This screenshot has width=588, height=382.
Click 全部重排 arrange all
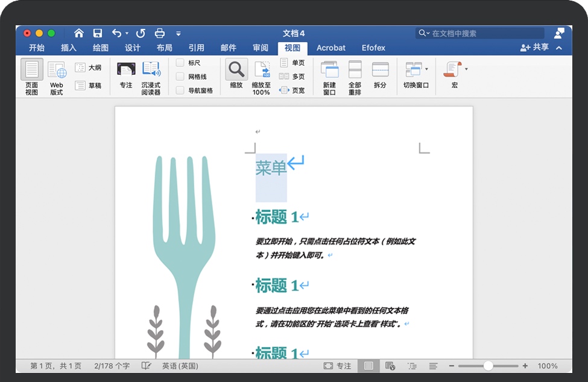click(x=355, y=78)
